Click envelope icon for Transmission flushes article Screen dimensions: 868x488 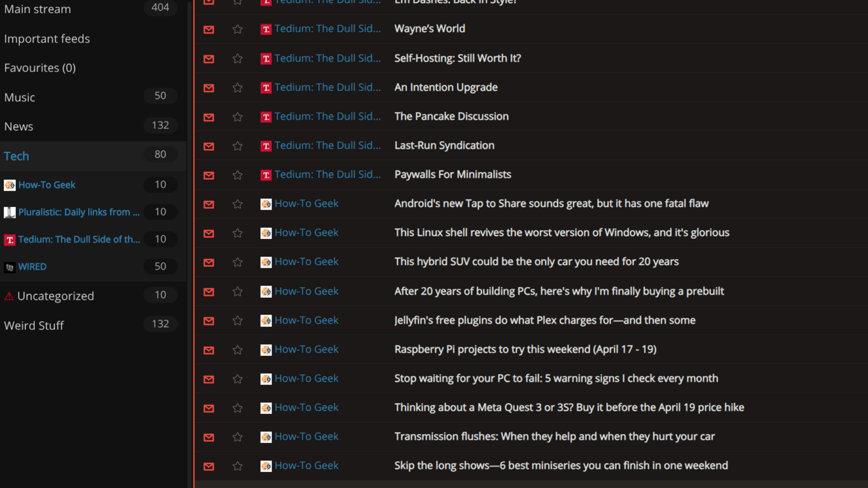point(209,437)
